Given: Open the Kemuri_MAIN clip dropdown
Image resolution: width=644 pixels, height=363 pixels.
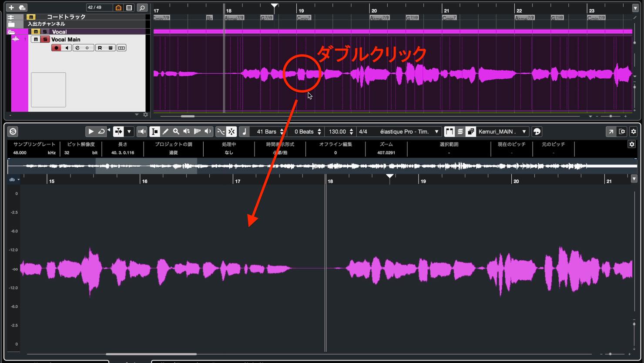Looking at the screenshot, I should [x=524, y=131].
